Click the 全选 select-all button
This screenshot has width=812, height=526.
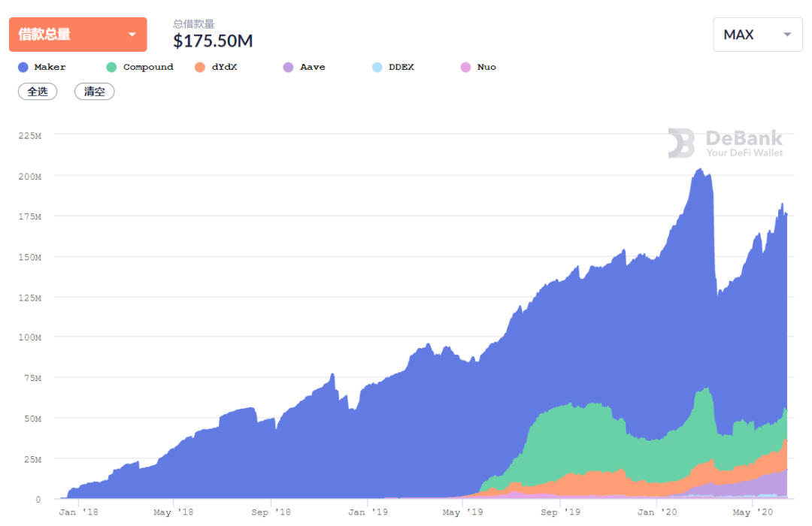(38, 92)
